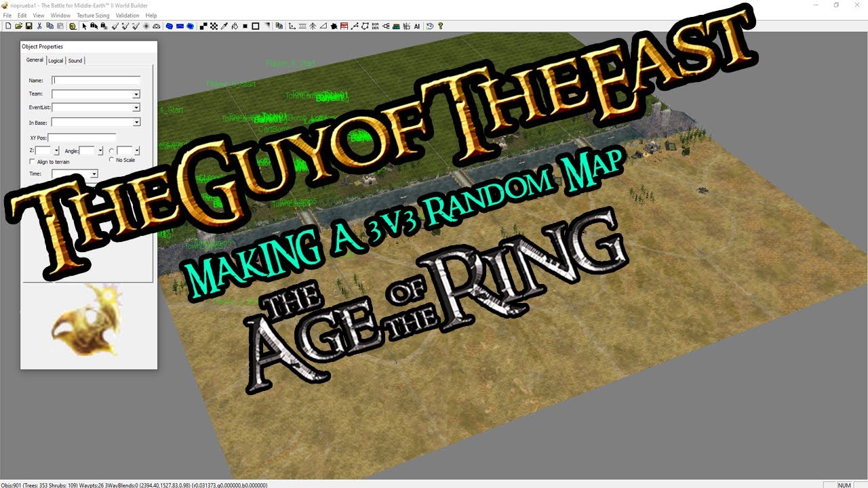Open the Window menu

pyautogui.click(x=60, y=16)
